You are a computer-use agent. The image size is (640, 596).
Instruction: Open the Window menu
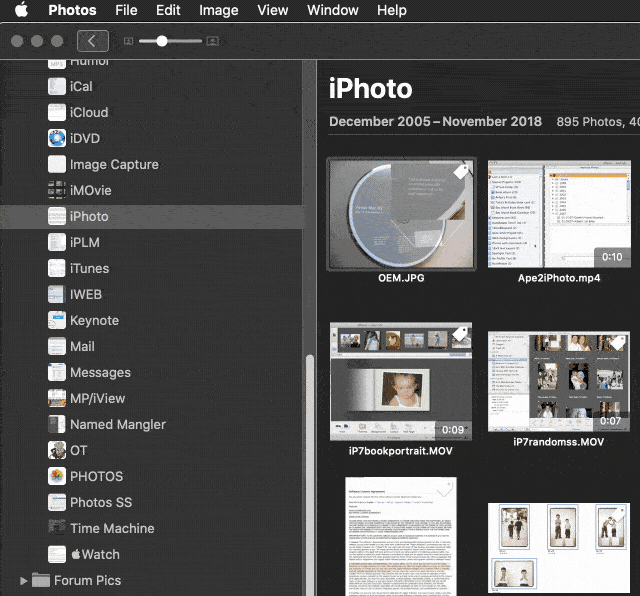coord(332,11)
